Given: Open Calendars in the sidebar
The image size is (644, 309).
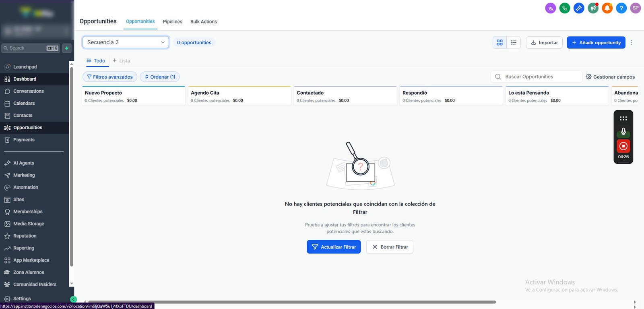Looking at the screenshot, I should (x=35, y=103).
